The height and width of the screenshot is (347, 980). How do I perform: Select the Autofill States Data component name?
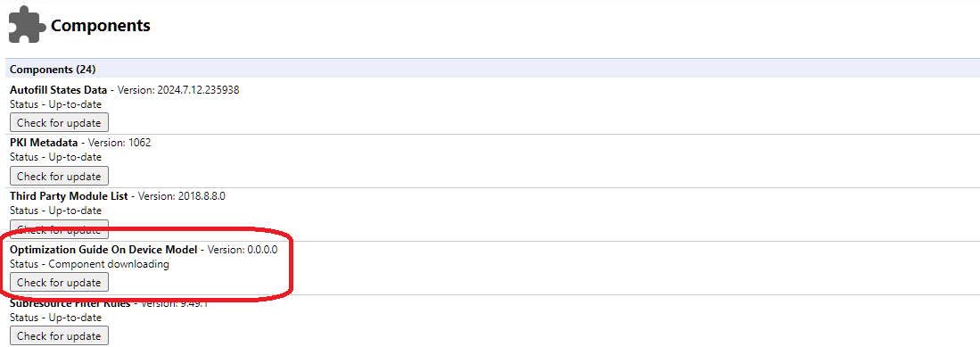coord(59,90)
